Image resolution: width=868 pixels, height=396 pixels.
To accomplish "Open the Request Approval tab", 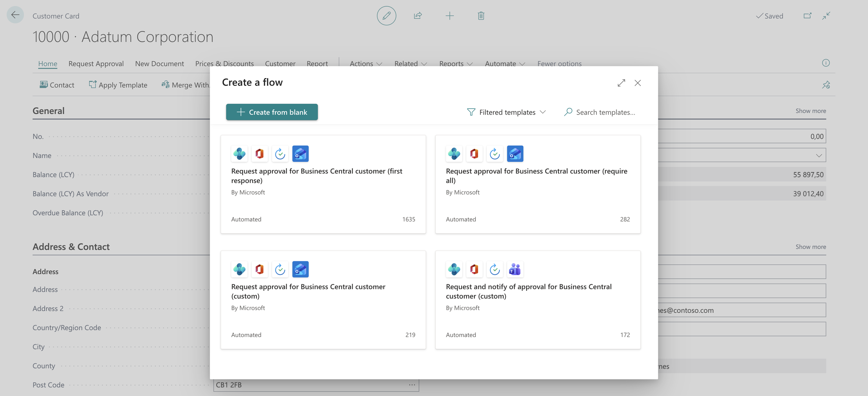I will (x=96, y=64).
